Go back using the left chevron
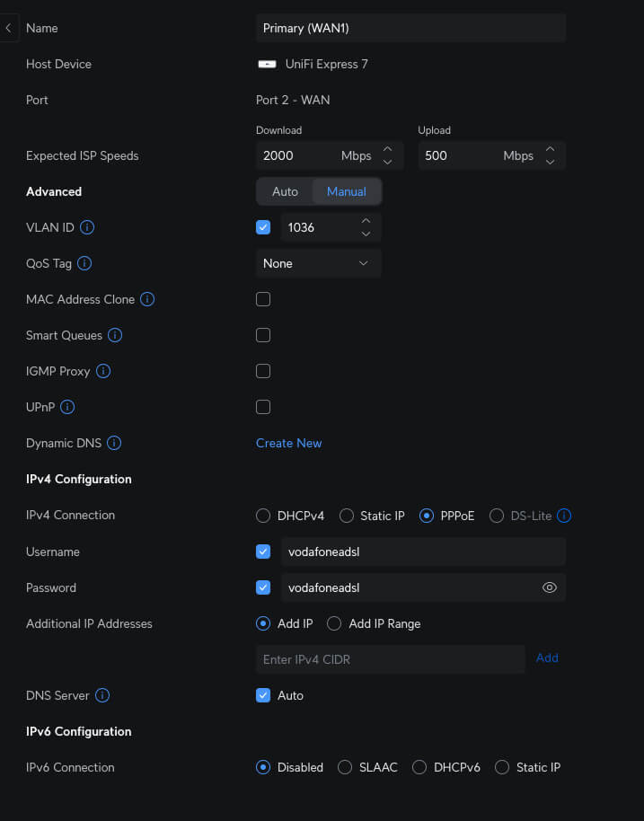 pos(8,28)
